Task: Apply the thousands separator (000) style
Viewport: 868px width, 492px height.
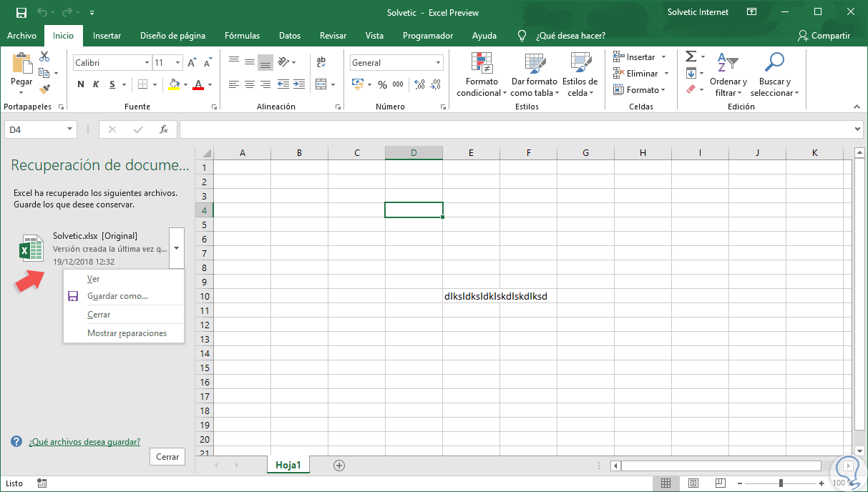Action: click(x=398, y=84)
